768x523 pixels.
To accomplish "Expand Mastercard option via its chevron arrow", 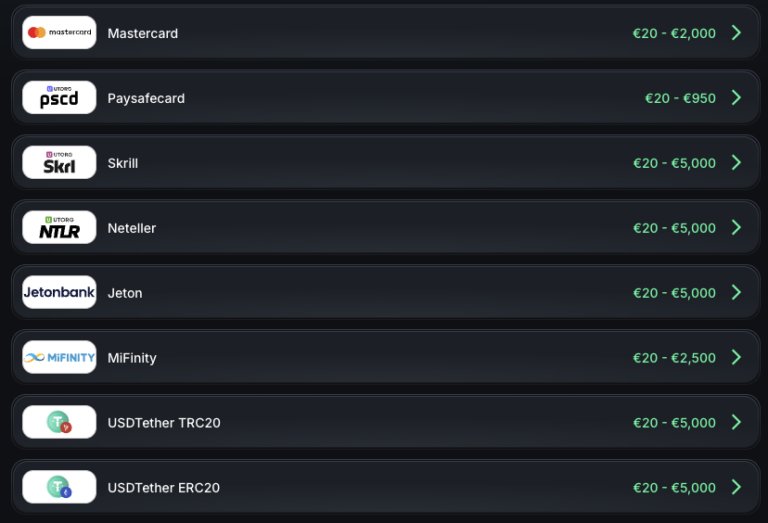I will pos(736,33).
